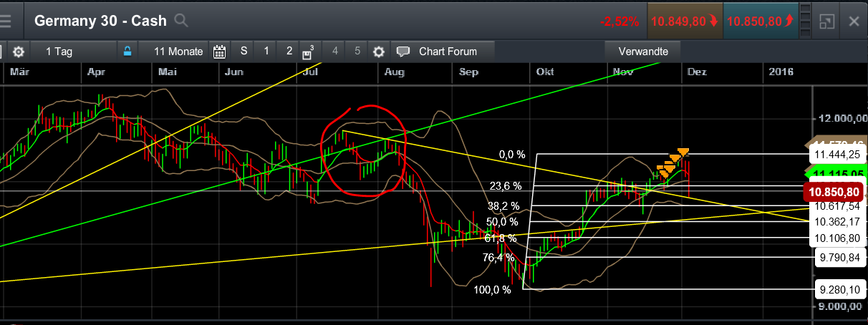Click the S template button
Screen dimensions: 868x325
243,51
